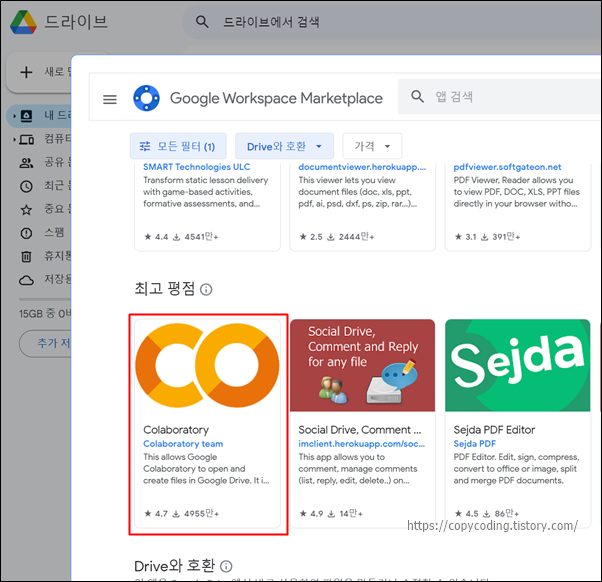Viewport: 602px width, 582px height.
Task: Click the 3.1 star rating
Action: coord(465,237)
